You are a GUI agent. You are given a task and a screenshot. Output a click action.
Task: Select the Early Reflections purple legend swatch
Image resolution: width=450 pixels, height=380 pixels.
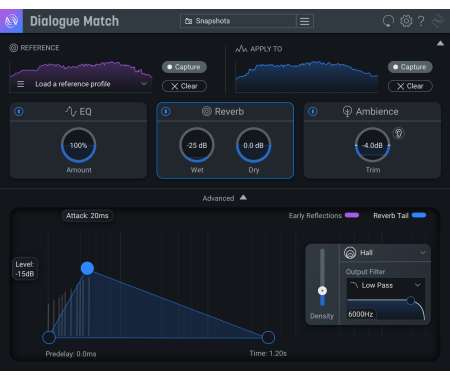pyautogui.click(x=352, y=215)
